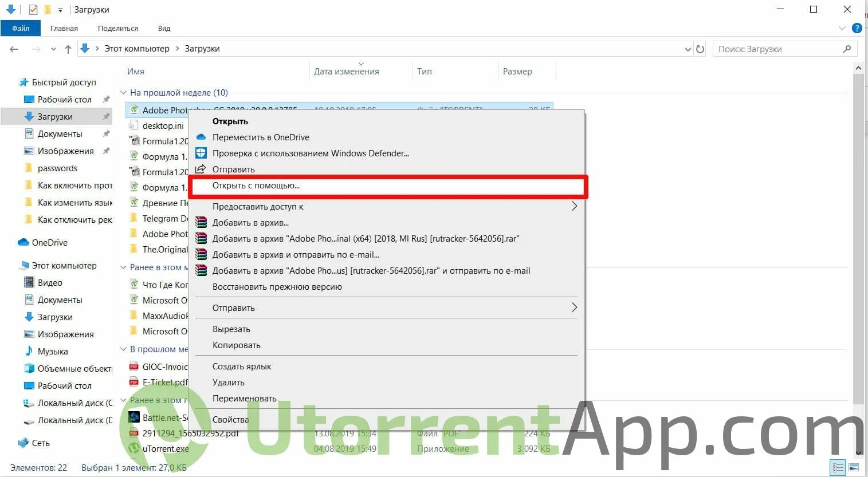Choose Добавить в архив и отправить по e-mail...
This screenshot has width=868, height=477.
click(296, 255)
